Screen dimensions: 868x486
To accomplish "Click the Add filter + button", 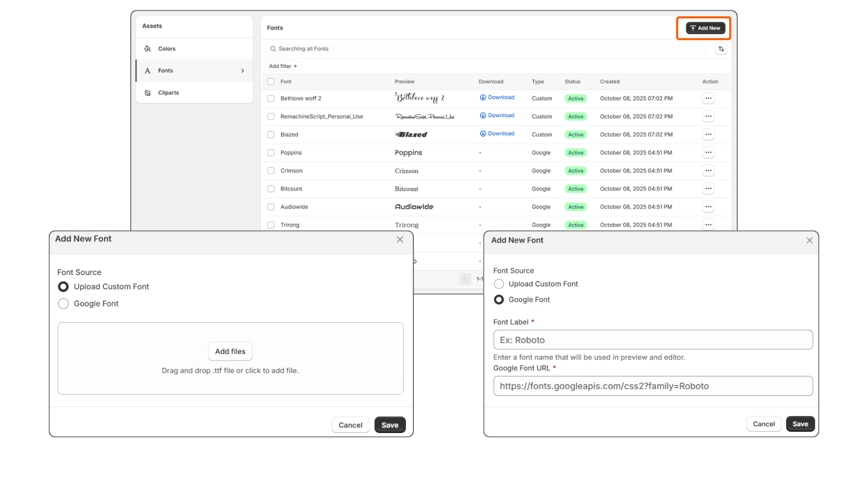I will pyautogui.click(x=283, y=66).
